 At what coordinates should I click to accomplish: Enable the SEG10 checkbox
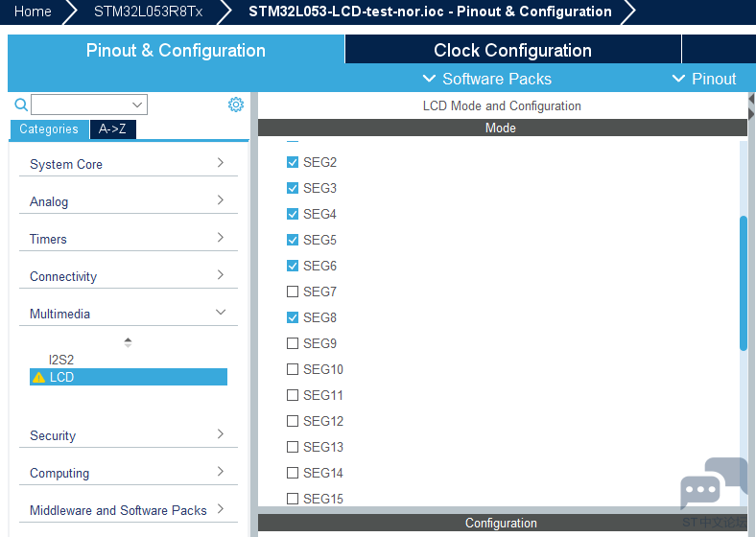(x=293, y=369)
